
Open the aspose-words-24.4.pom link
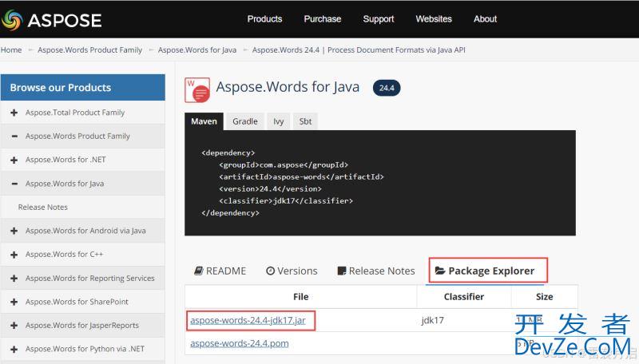(x=239, y=343)
